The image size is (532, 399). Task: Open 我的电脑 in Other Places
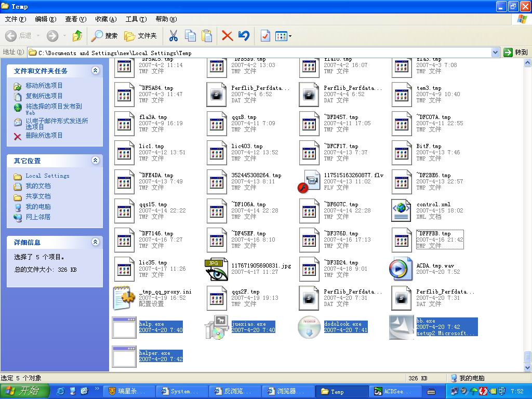click(38, 207)
